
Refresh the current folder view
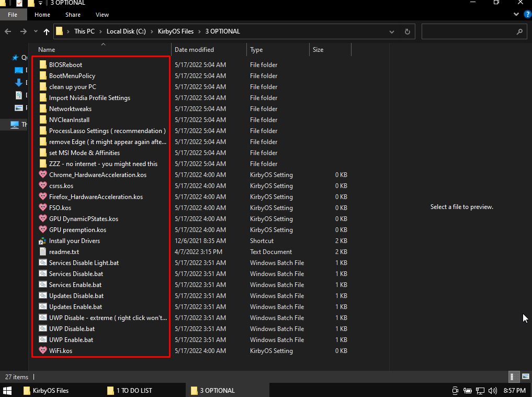pyautogui.click(x=408, y=31)
